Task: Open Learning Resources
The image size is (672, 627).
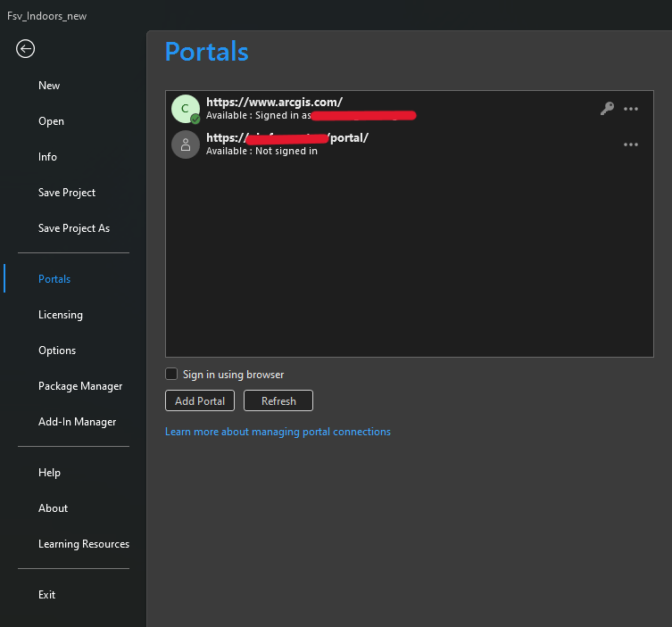Action: click(84, 544)
